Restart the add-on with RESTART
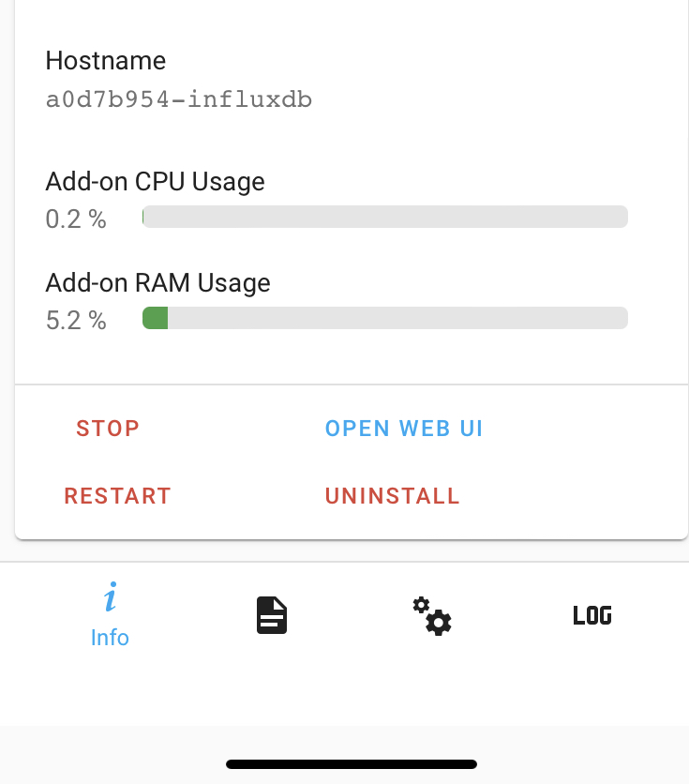 pos(117,496)
